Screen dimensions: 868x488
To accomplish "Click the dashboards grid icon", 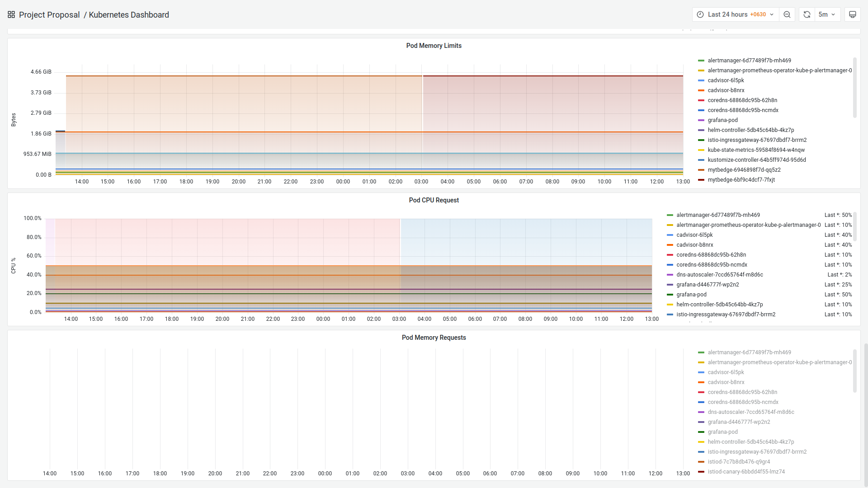I will pyautogui.click(x=11, y=14).
